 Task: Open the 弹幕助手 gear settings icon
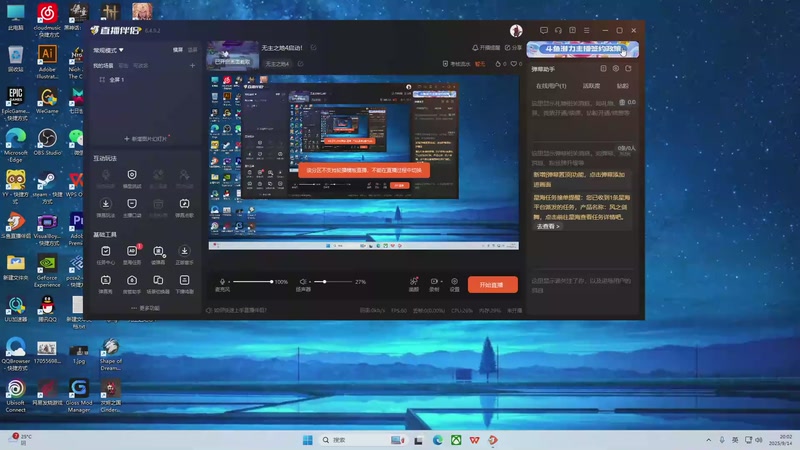click(x=616, y=68)
